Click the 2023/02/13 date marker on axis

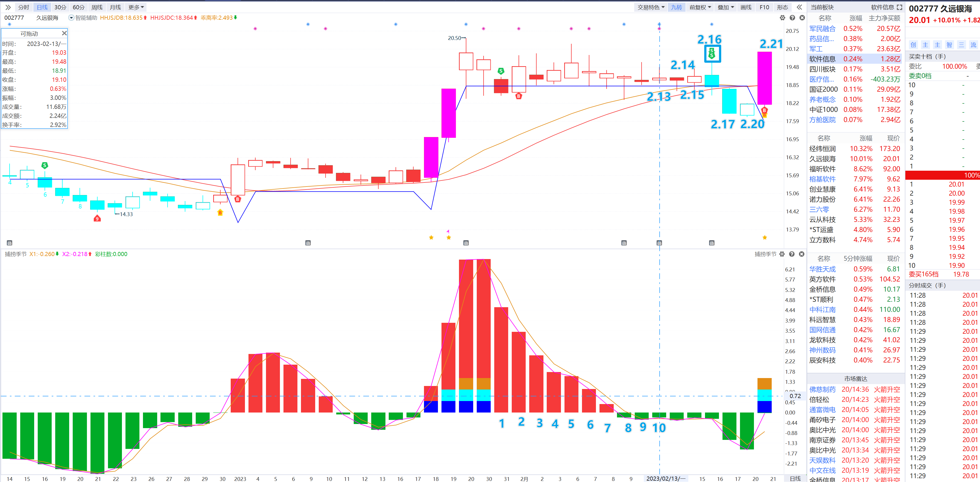click(x=665, y=478)
